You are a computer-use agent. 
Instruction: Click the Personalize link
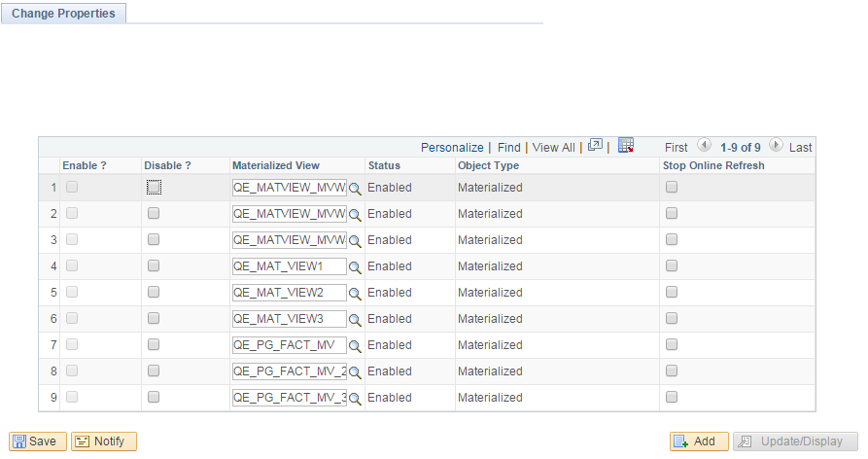(452, 147)
